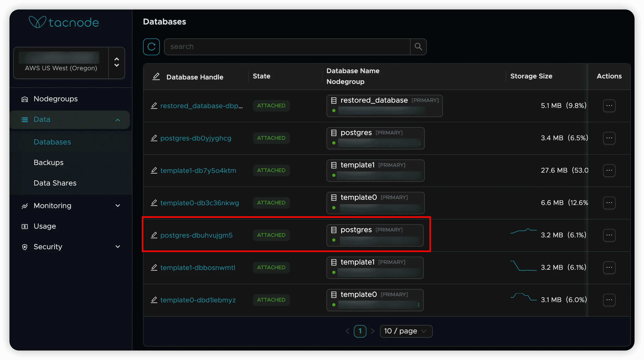The image size is (644, 360).
Task: Open Nodegroups in the sidebar
Action: [55, 99]
